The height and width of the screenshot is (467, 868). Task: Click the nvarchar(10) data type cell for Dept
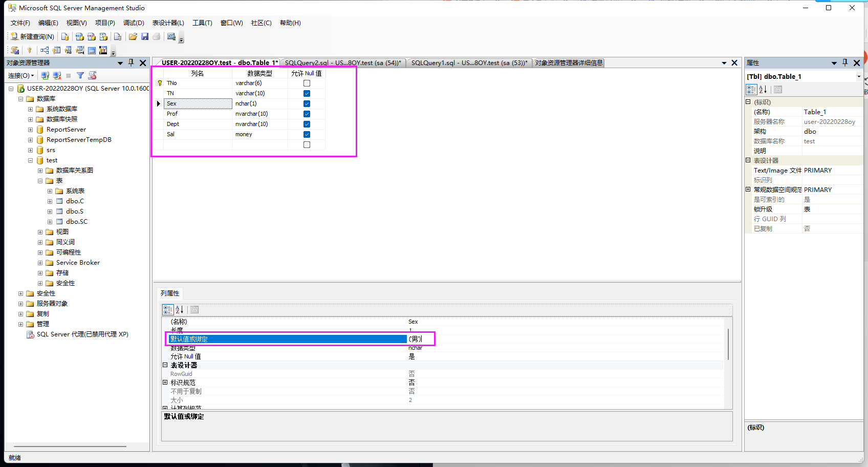pyautogui.click(x=260, y=124)
